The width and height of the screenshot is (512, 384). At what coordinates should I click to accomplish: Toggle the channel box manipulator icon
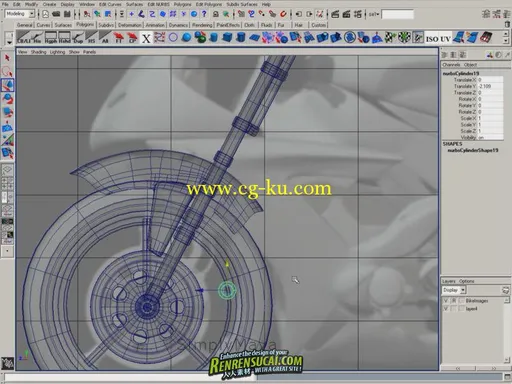pyautogui.click(x=490, y=55)
